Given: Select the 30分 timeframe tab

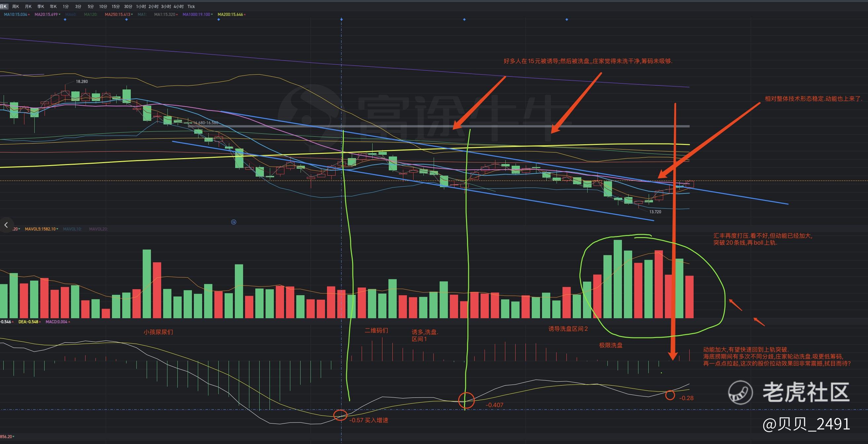Looking at the screenshot, I should click(128, 6).
